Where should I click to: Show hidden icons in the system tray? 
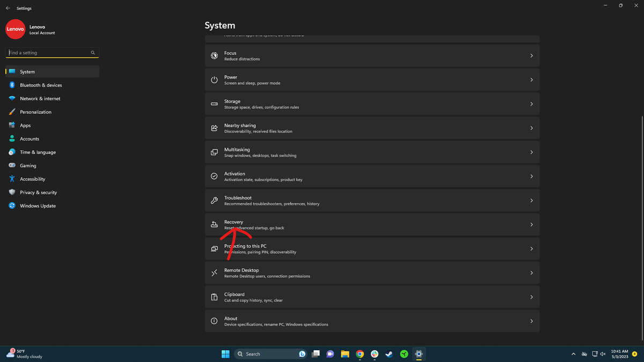[x=573, y=354]
